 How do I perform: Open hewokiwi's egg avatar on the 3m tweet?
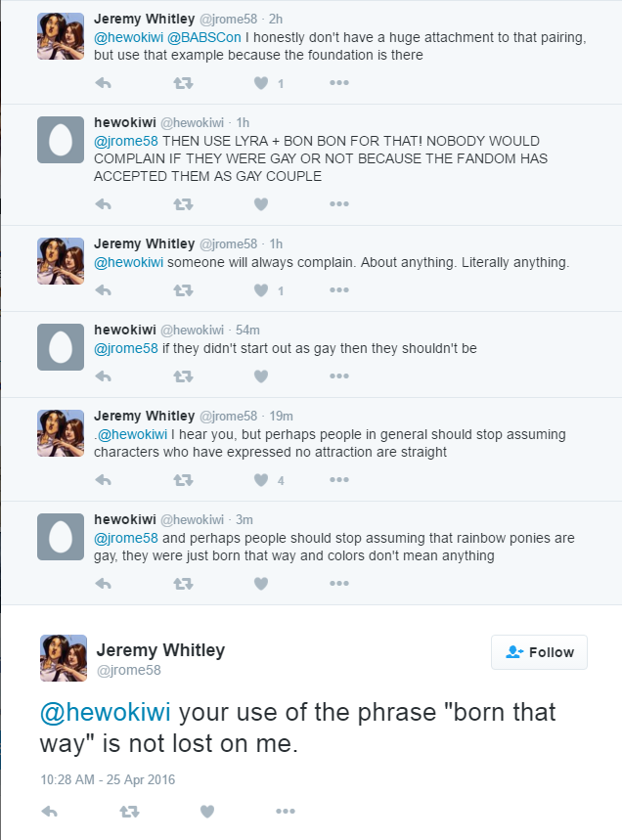61,537
